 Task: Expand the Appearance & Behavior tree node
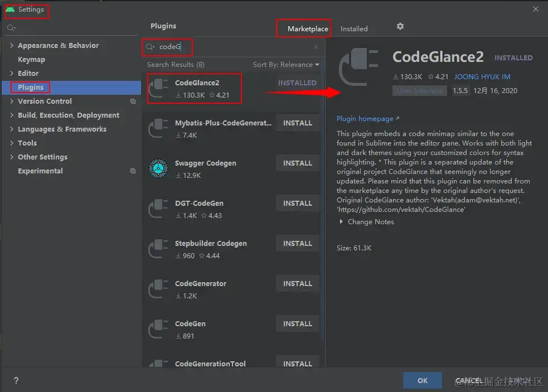point(12,46)
